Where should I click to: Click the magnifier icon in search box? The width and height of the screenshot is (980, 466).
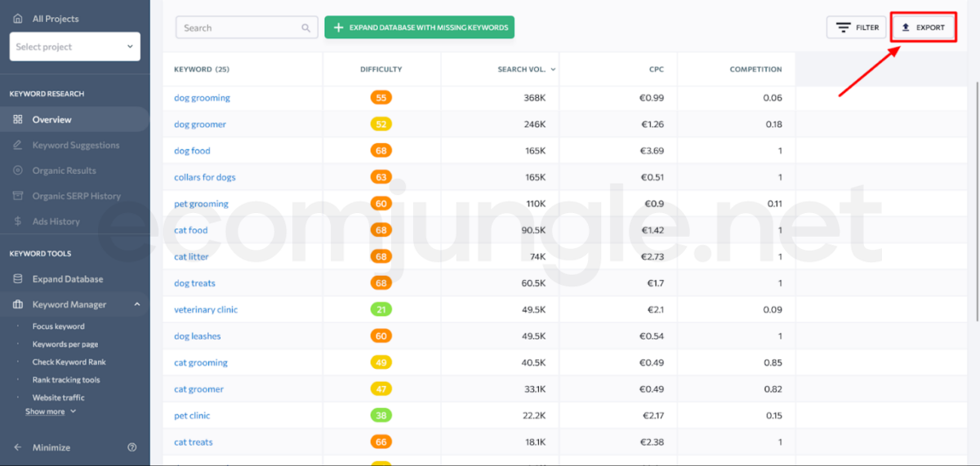tap(306, 28)
